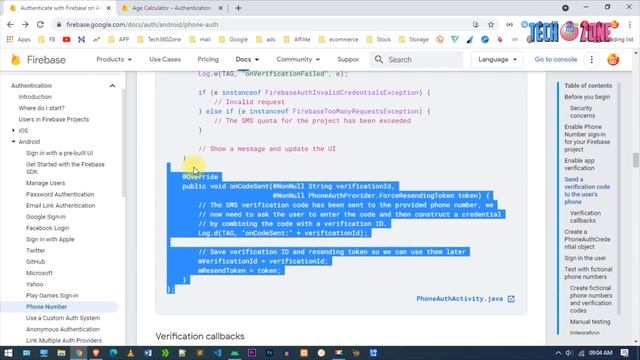Image resolution: width=640 pixels, height=360 pixels.
Task: Select Phone Number in sidebar
Action: pos(47,307)
